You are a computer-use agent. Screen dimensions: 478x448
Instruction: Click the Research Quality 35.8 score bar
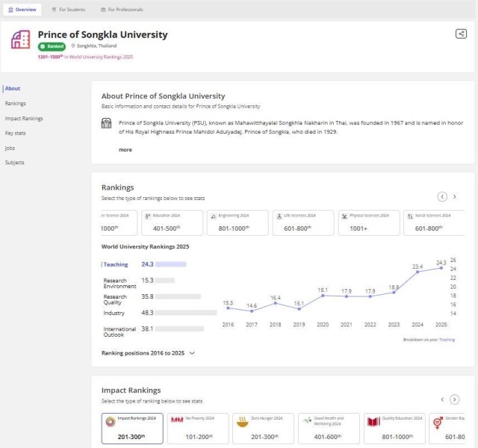pos(178,296)
